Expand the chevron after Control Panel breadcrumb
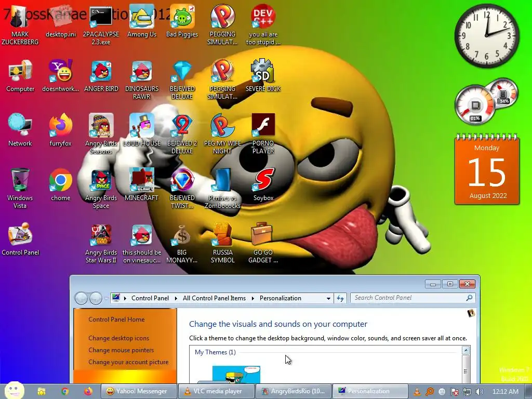This screenshot has width=532, height=399. click(x=176, y=298)
